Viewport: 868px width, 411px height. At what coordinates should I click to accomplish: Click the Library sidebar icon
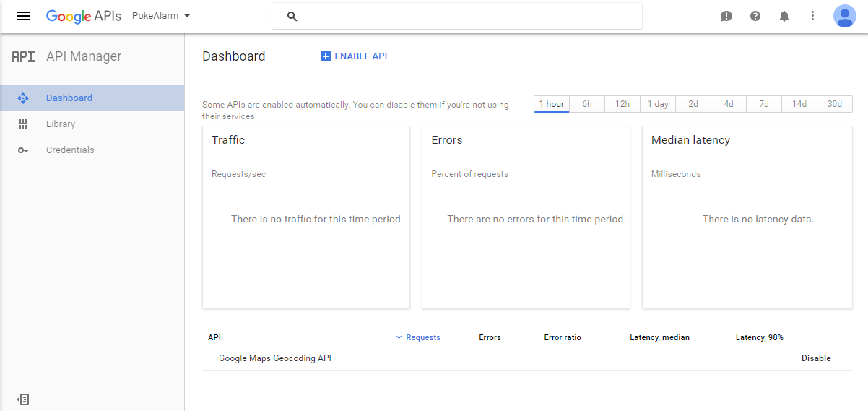[23, 124]
